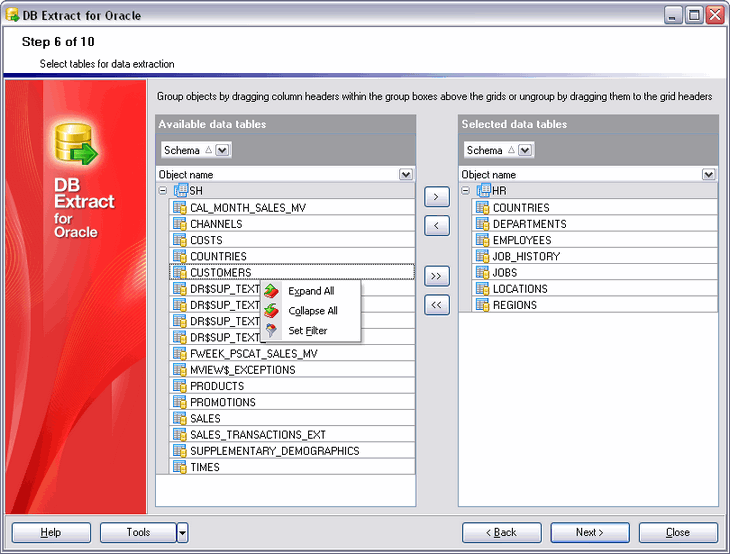Open Schema filter dropdown in Available tables
Viewport: 730px width, 554px height.
click(x=222, y=150)
